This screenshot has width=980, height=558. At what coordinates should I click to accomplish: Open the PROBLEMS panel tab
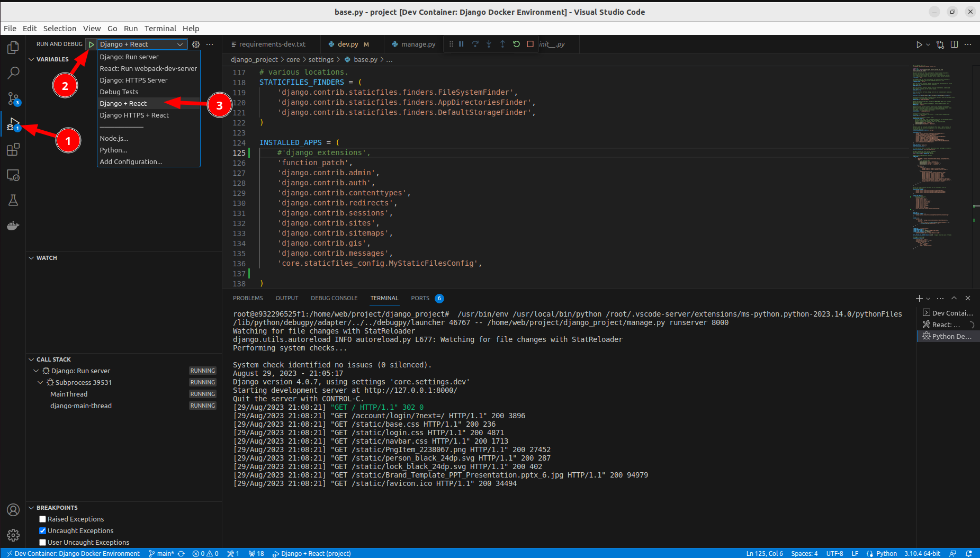tap(248, 298)
